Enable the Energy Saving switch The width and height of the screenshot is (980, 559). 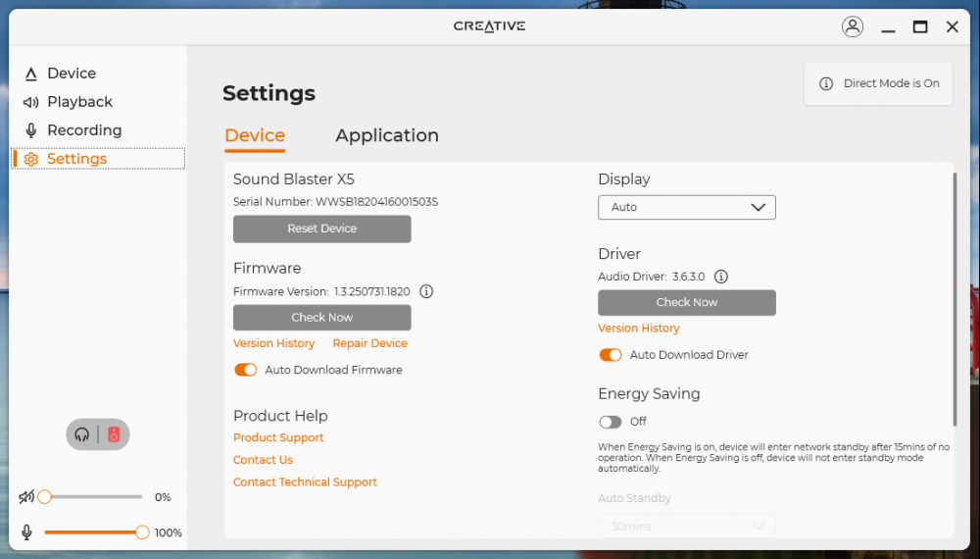tap(611, 422)
